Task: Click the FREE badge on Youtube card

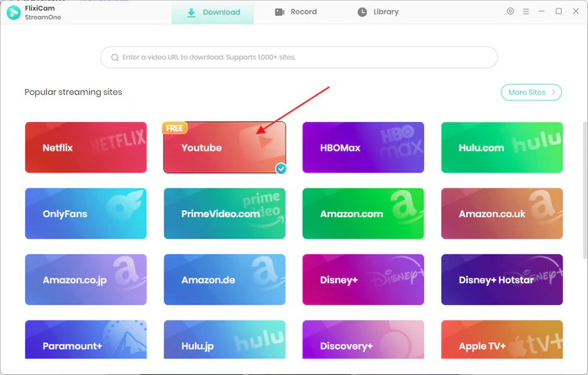Action: 175,128
